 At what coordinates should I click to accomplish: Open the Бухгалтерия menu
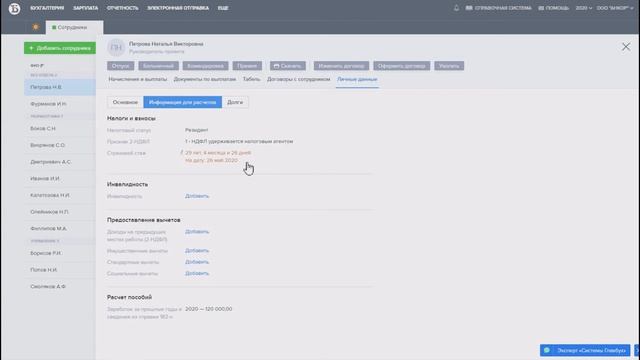click(47, 8)
